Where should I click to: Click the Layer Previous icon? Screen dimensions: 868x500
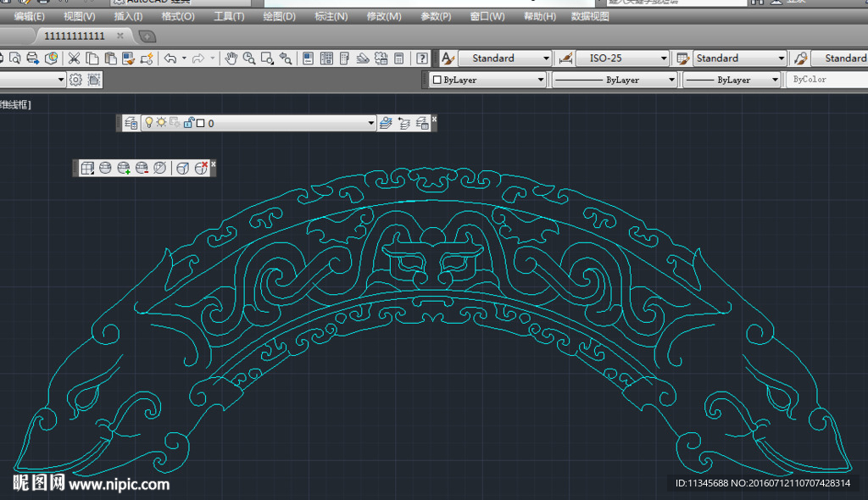(x=404, y=123)
